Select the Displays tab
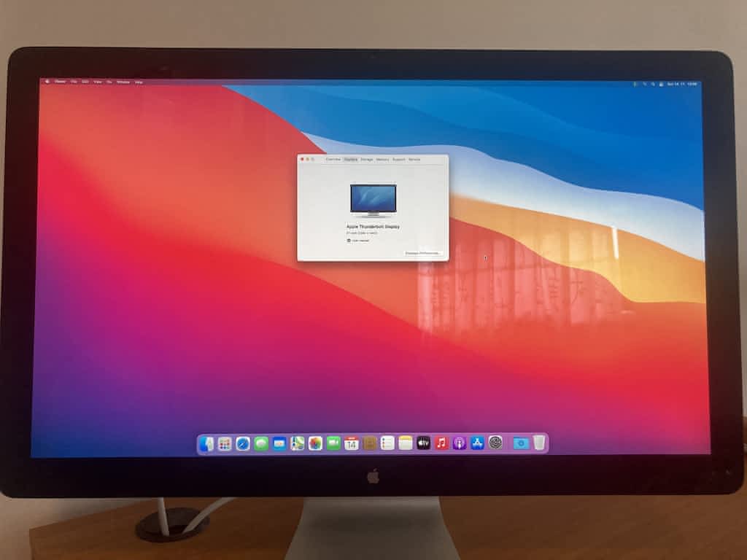The width and height of the screenshot is (747, 560). click(x=351, y=160)
